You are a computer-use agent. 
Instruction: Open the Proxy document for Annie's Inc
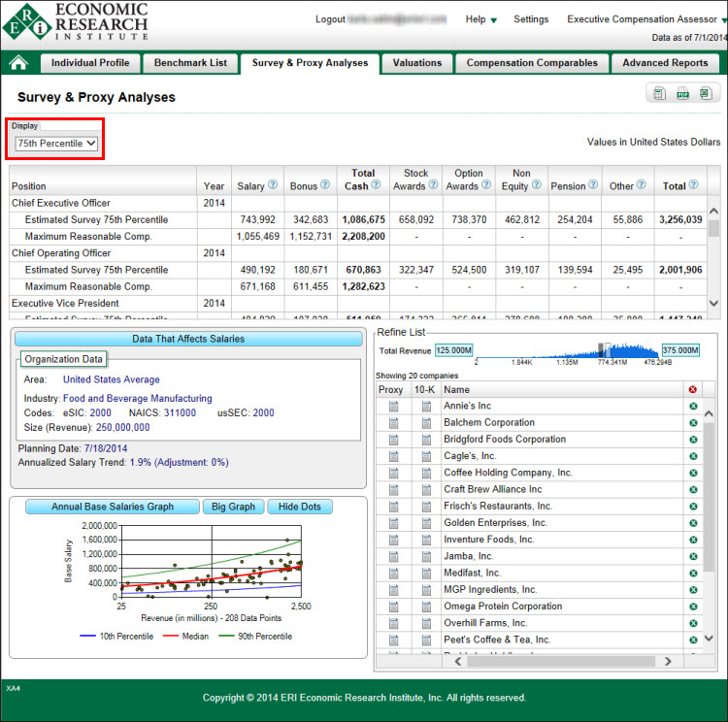click(x=393, y=407)
